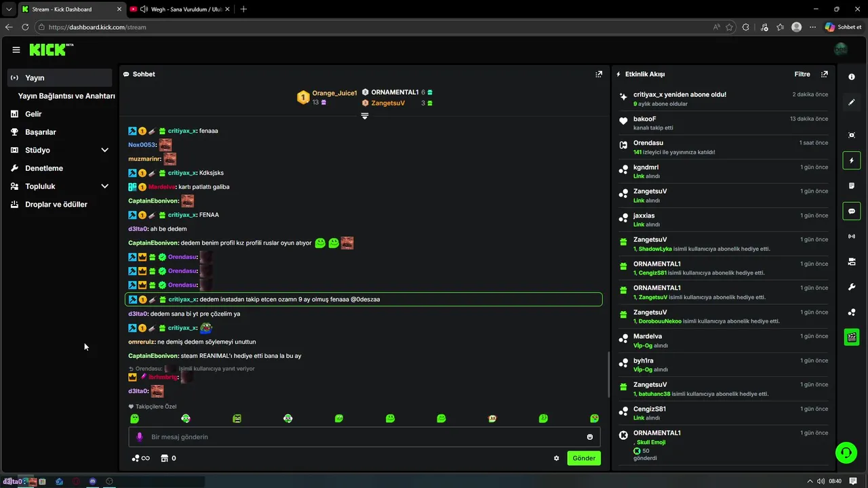Focus the 'Bir mesaj gönderin' input field

pyautogui.click(x=365, y=437)
